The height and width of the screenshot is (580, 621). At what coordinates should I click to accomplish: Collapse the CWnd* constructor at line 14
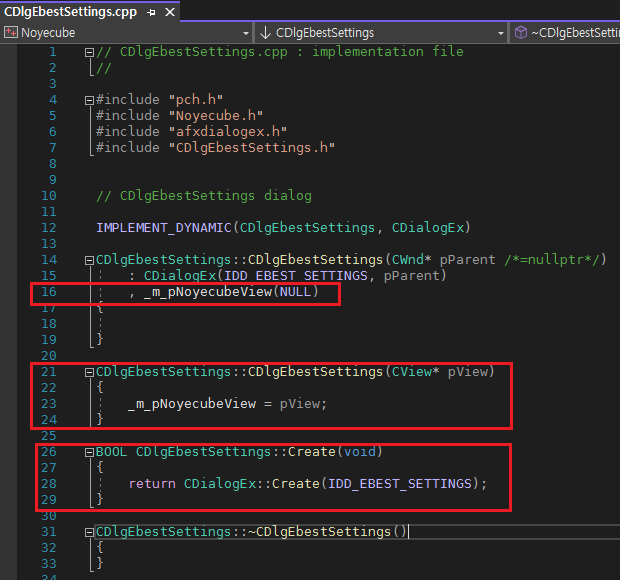(x=89, y=260)
